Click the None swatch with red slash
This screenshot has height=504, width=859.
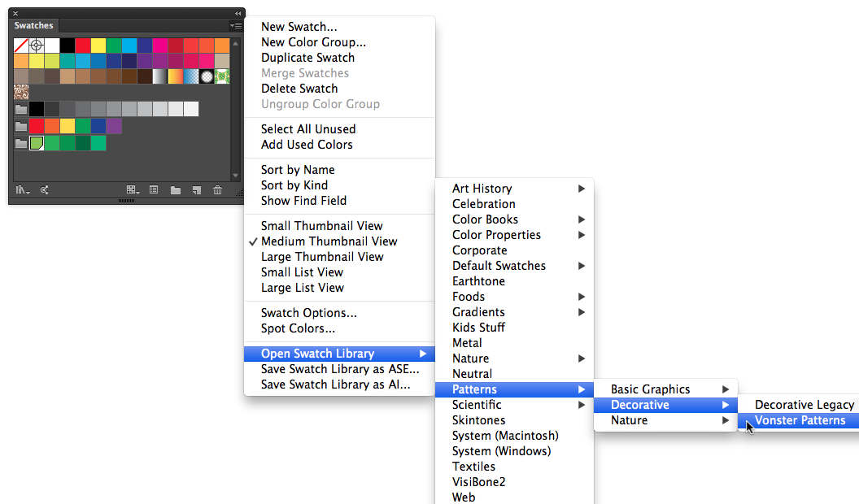point(20,45)
